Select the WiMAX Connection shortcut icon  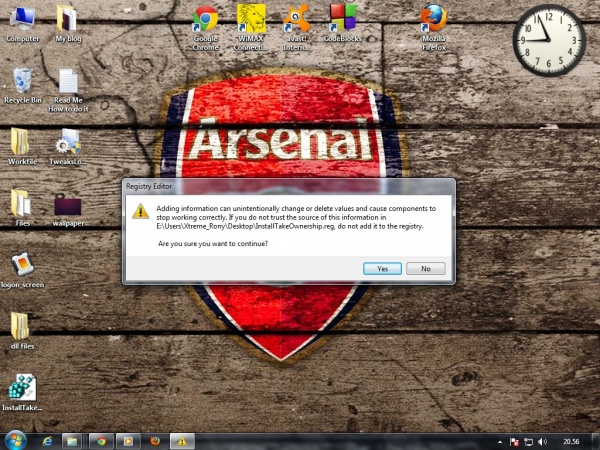[x=251, y=28]
